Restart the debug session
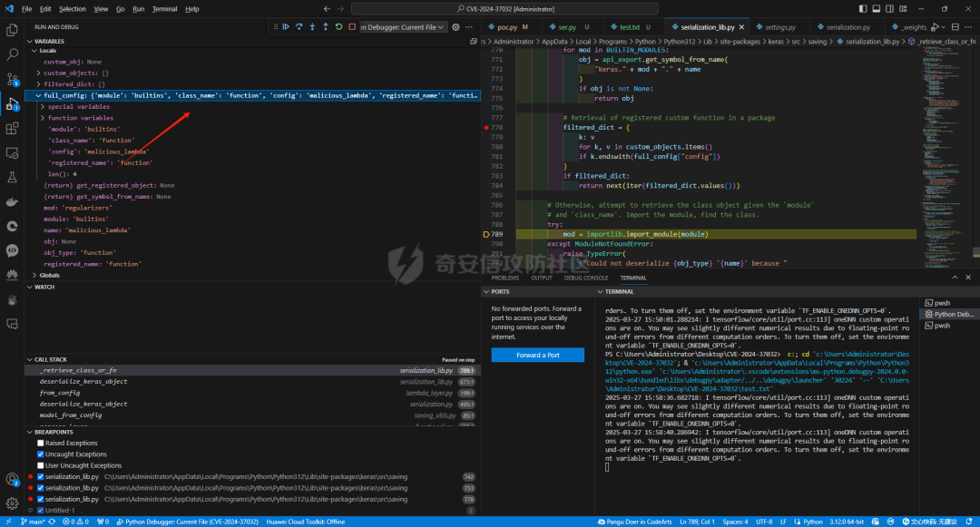The image size is (980, 527). (x=338, y=27)
